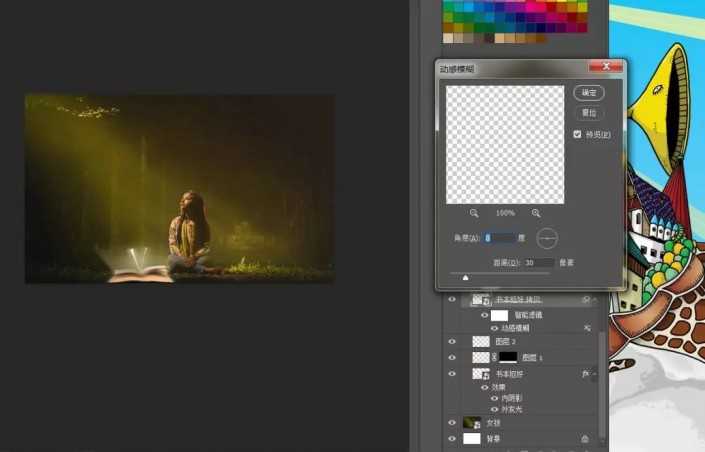Click the layer mask thumbnail of 图层 1
The width and height of the screenshot is (705, 452).
(x=507, y=357)
